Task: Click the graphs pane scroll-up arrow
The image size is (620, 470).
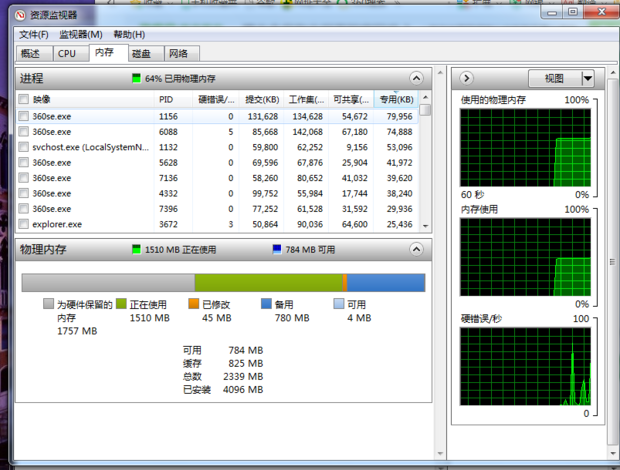Action: [x=613, y=73]
